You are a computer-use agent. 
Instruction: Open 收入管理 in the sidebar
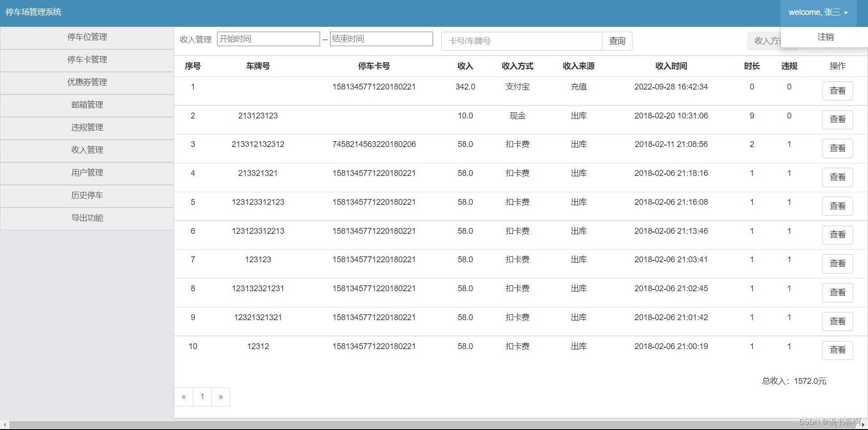tap(87, 151)
